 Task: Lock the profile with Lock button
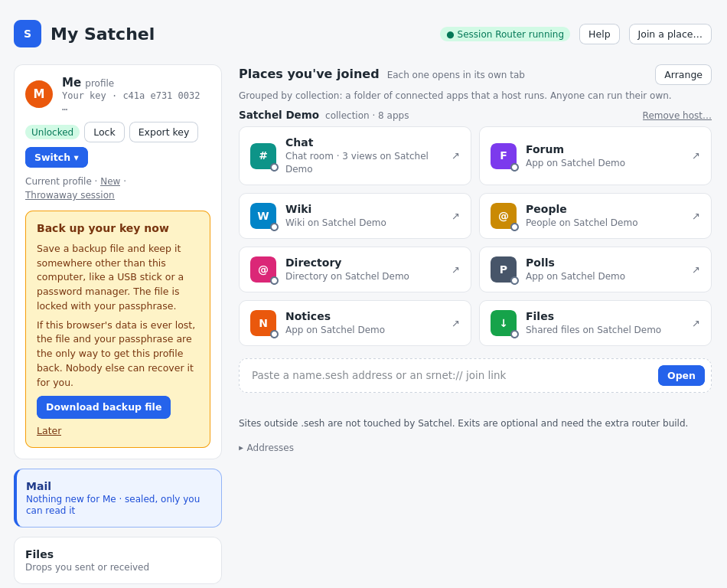point(104,132)
